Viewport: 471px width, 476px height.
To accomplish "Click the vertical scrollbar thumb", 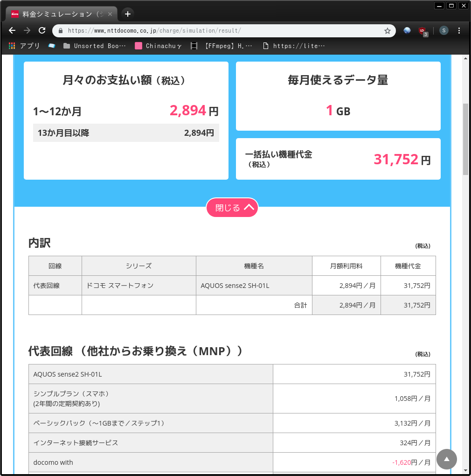I will 465,139.
